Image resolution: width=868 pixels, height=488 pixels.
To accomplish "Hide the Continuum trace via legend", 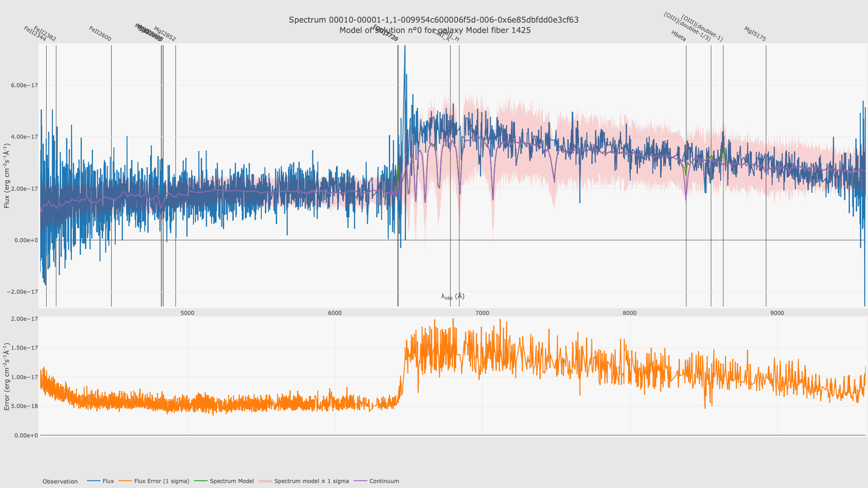I will tap(384, 481).
